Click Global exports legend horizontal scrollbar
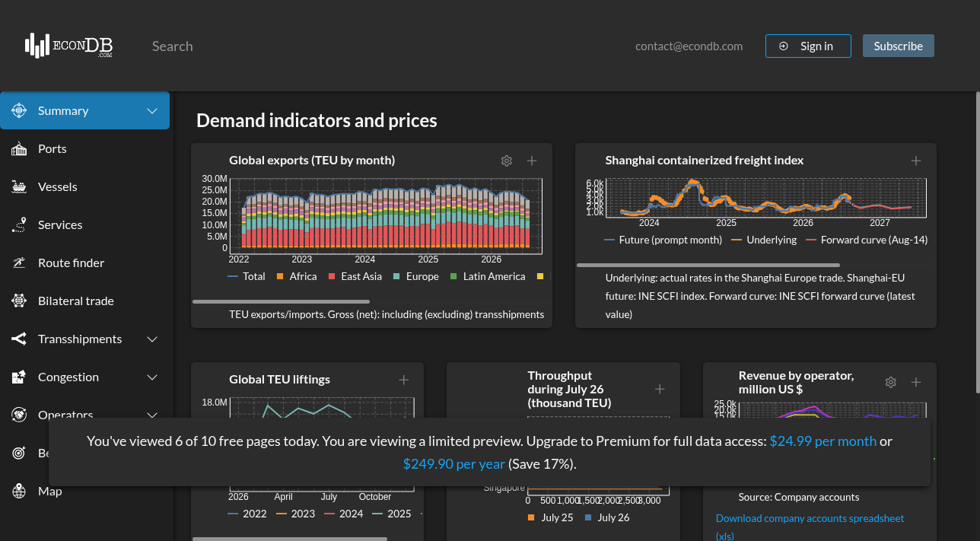The width and height of the screenshot is (980, 541). coord(282,301)
